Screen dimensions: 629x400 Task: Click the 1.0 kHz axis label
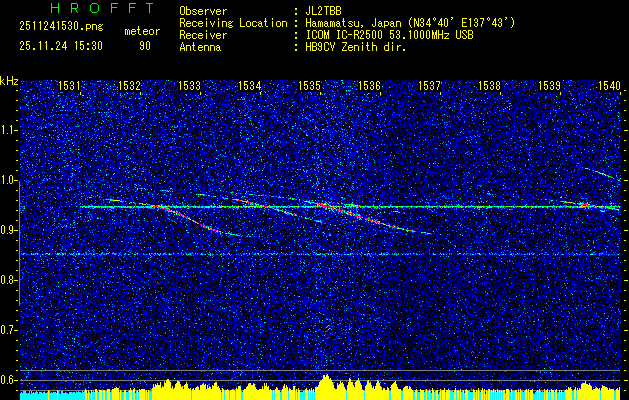tap(9, 180)
